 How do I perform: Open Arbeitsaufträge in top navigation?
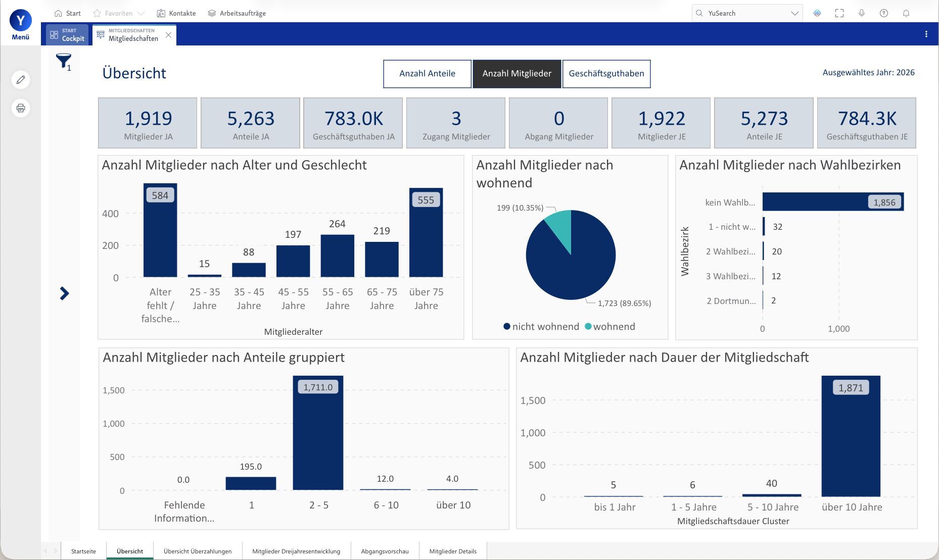(x=237, y=13)
